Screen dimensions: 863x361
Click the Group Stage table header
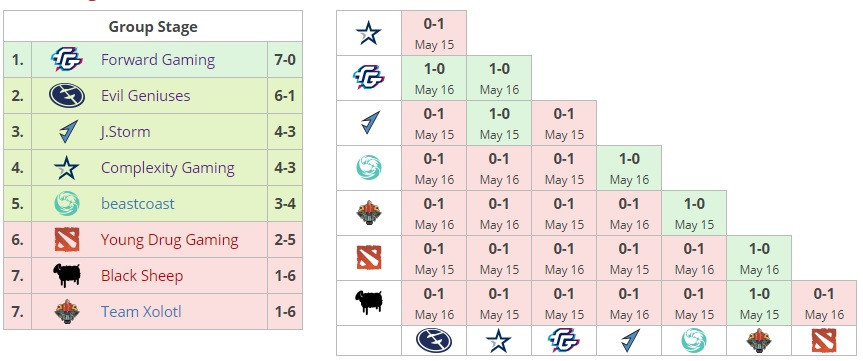tap(153, 26)
